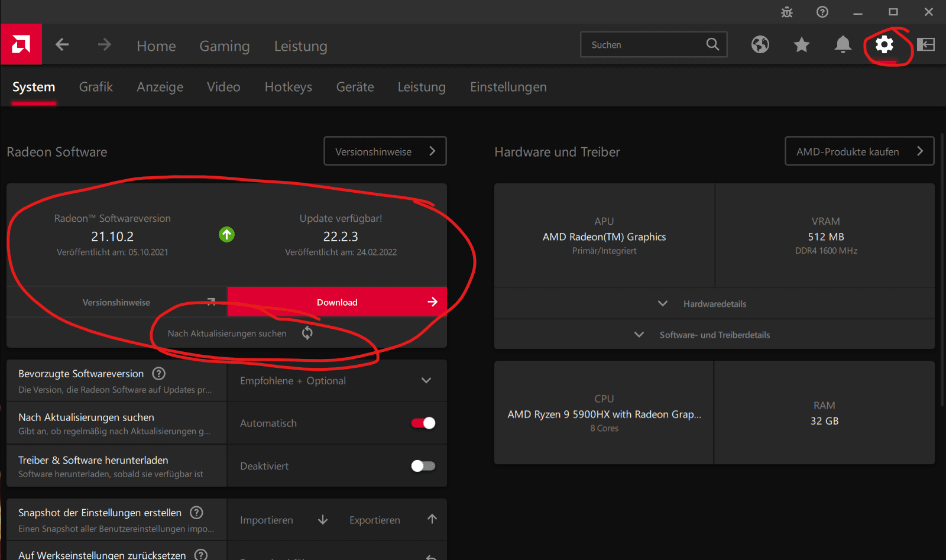The width and height of the screenshot is (946, 560).
Task: Switch to the Geräte tab
Action: (355, 87)
